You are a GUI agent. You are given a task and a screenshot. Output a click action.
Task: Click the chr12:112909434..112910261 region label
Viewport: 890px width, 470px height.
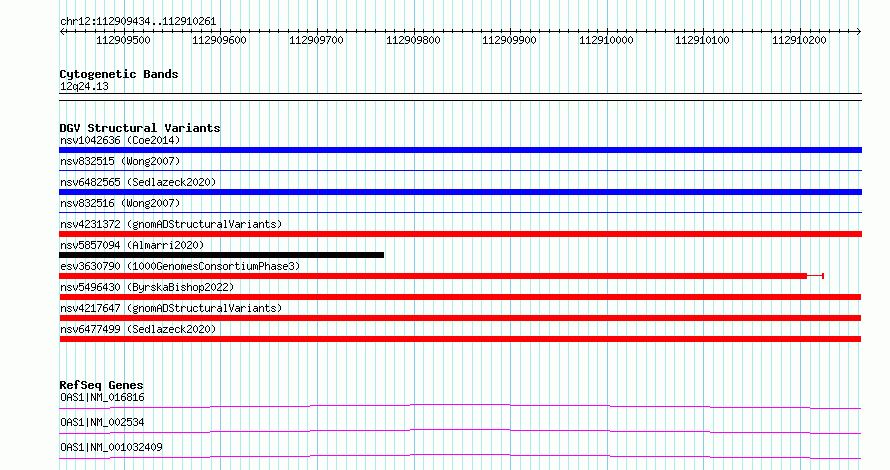pyautogui.click(x=138, y=22)
